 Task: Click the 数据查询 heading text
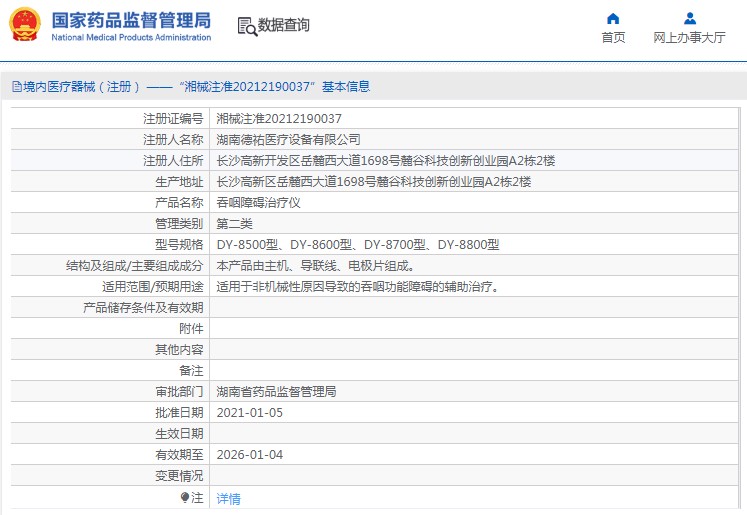click(284, 26)
